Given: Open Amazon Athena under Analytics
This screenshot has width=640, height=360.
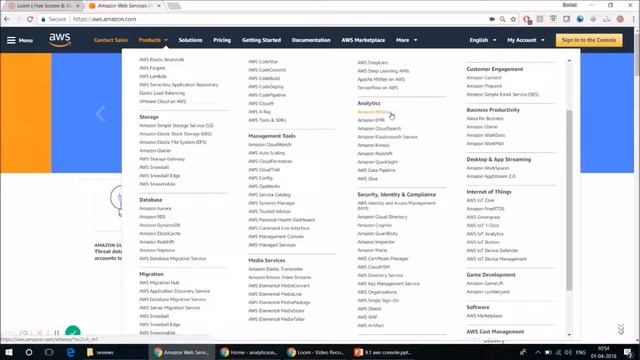Looking at the screenshot, I should pos(374,111).
